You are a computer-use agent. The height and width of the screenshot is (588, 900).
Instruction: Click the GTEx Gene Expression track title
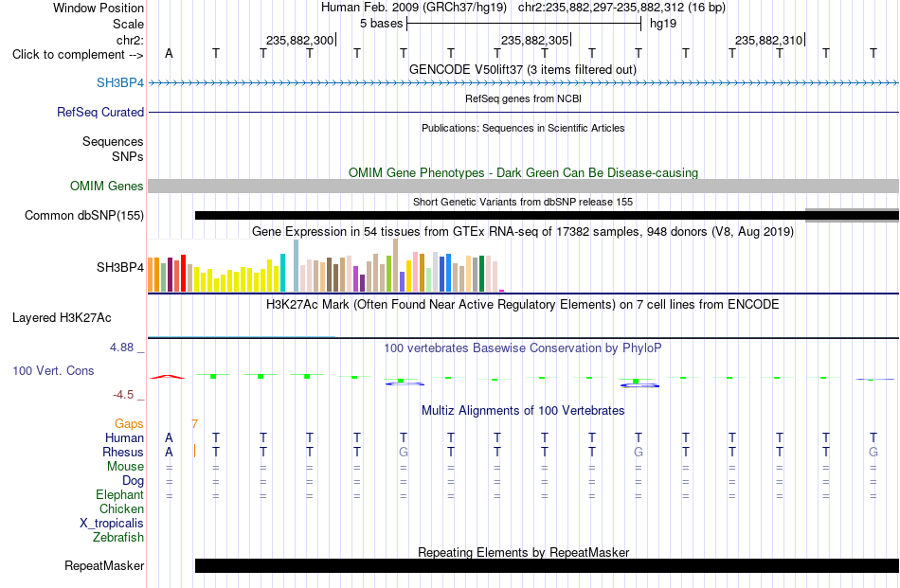[x=523, y=232]
